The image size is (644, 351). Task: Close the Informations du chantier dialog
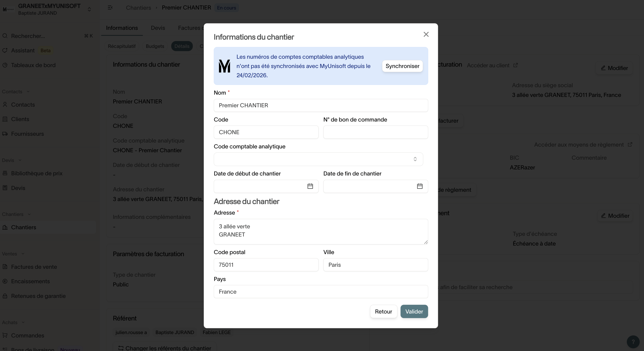point(426,34)
